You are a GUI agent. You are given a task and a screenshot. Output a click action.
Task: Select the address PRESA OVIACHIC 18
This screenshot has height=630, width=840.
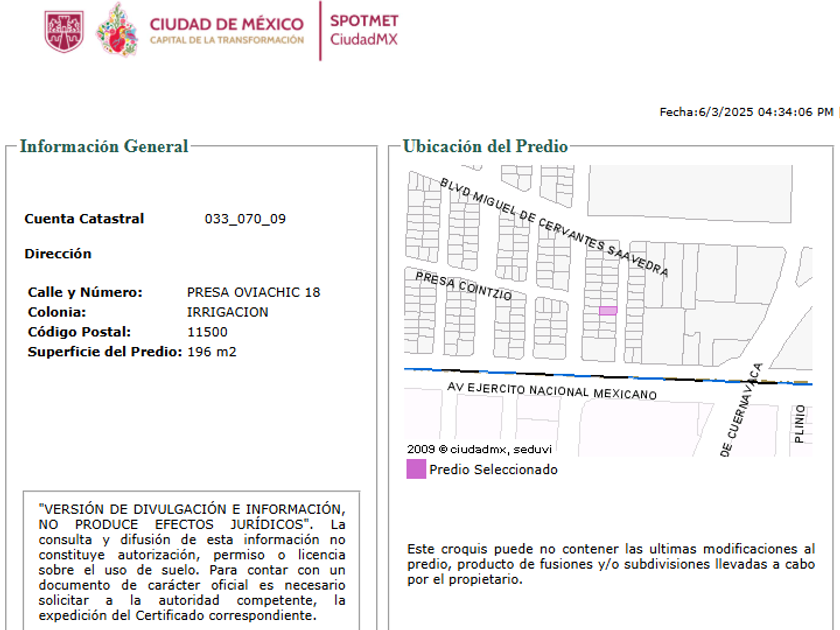253,292
